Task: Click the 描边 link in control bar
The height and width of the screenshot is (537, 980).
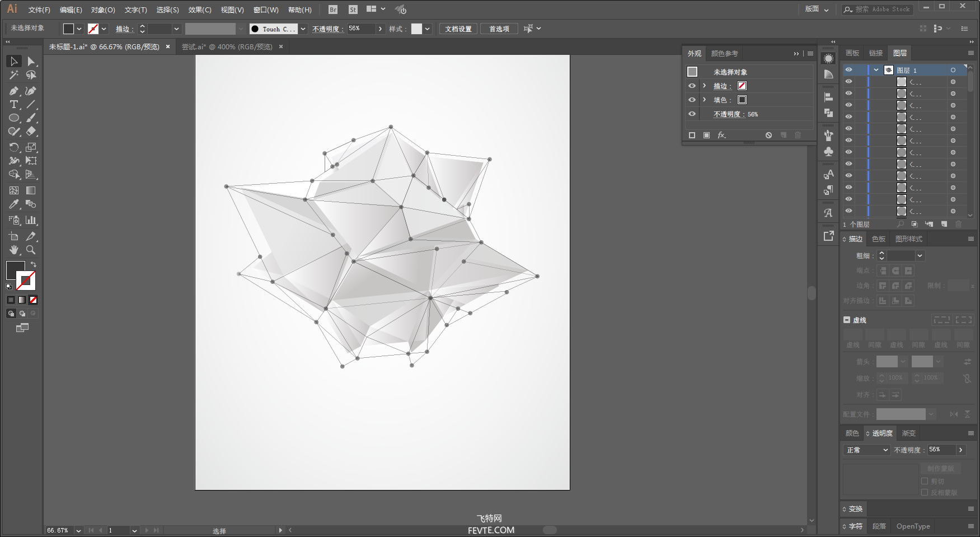Action: coord(124,29)
